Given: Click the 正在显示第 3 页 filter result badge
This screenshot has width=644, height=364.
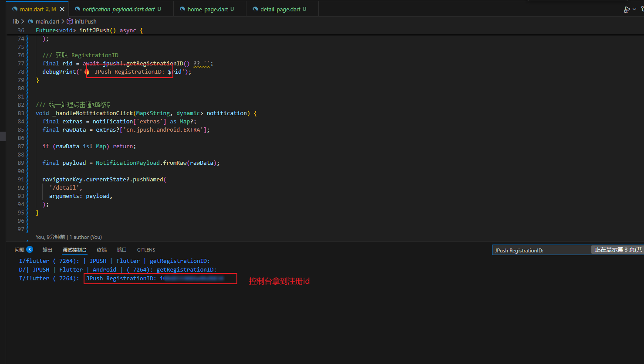Looking at the screenshot, I should coord(617,249).
